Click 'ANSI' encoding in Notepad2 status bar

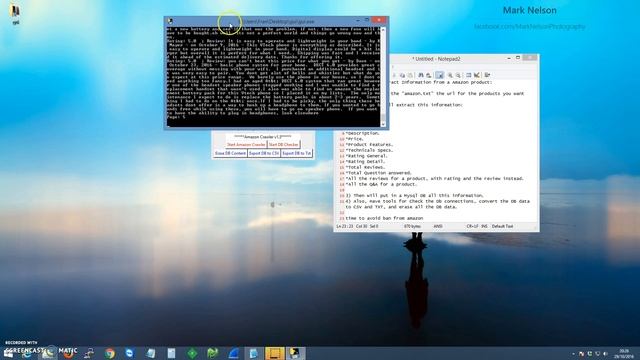click(438, 226)
